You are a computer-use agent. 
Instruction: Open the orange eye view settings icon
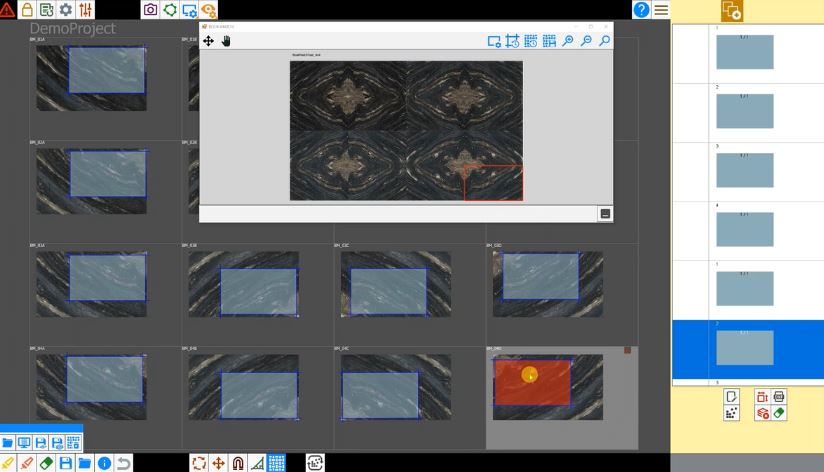click(209, 9)
